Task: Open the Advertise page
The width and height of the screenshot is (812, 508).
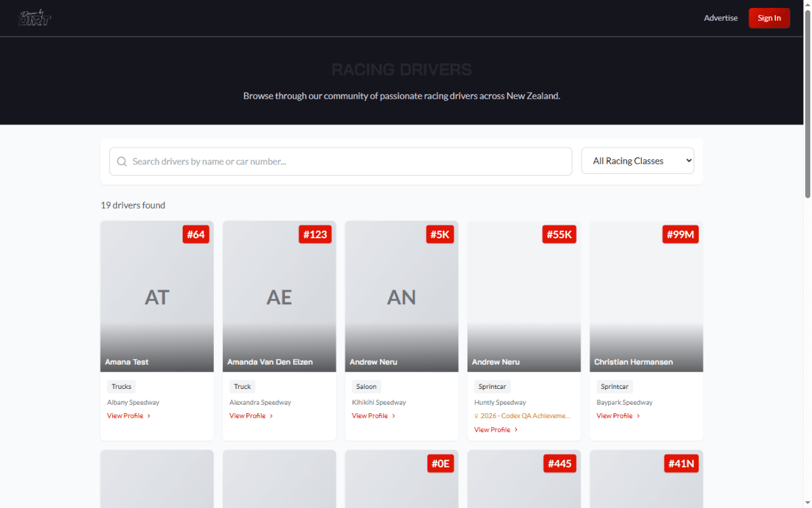Action: point(721,18)
